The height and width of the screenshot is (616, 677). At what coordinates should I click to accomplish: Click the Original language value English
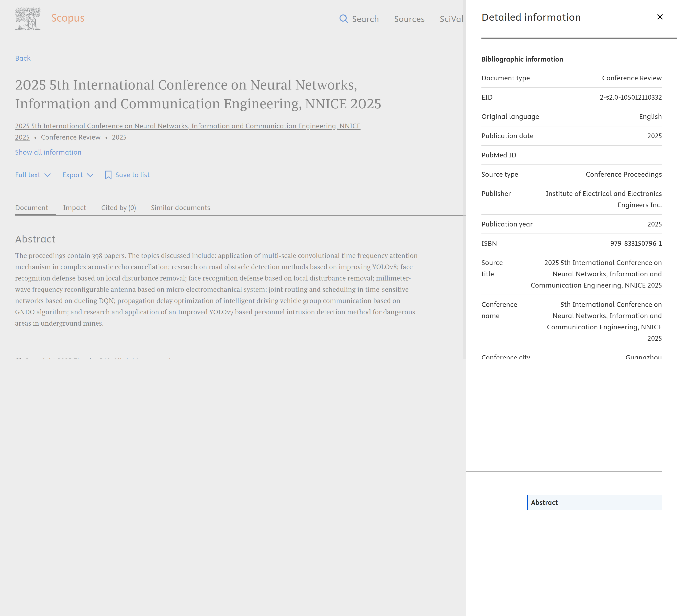tap(650, 117)
